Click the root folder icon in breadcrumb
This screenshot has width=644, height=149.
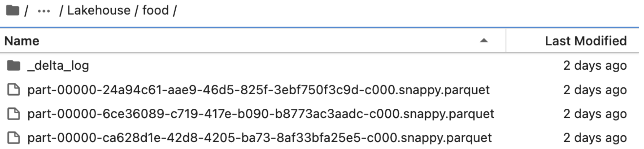[x=13, y=10]
